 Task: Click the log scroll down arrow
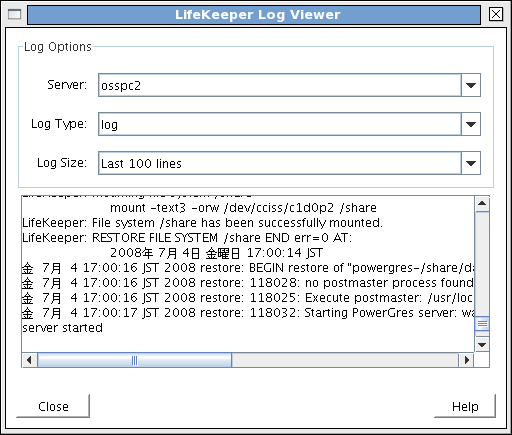[482, 344]
